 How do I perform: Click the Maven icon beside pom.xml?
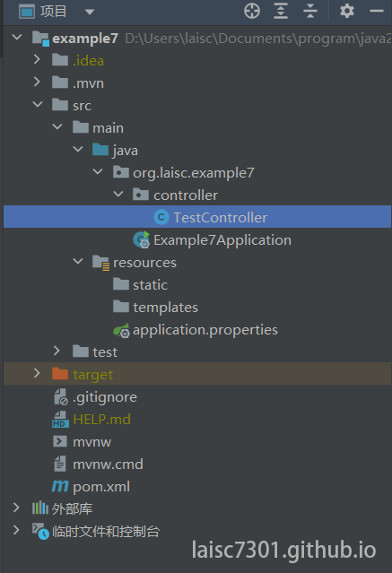point(60,486)
